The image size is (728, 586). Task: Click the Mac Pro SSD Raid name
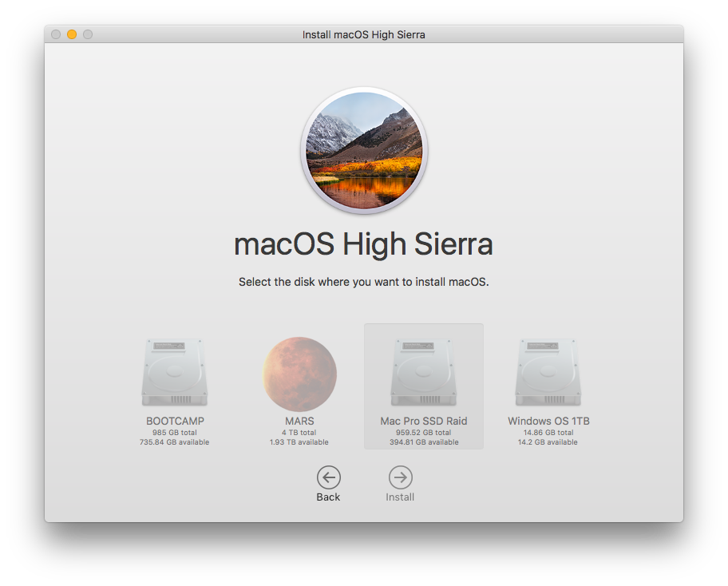(x=424, y=422)
